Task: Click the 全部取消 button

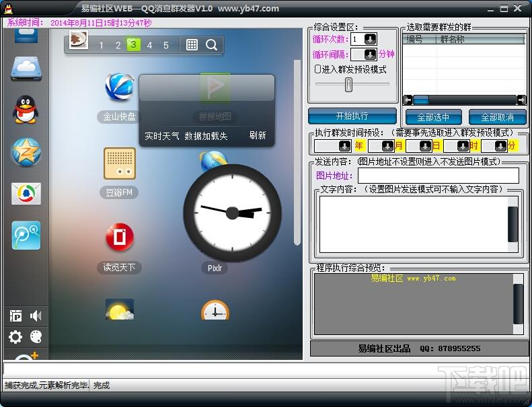Action: tap(498, 118)
